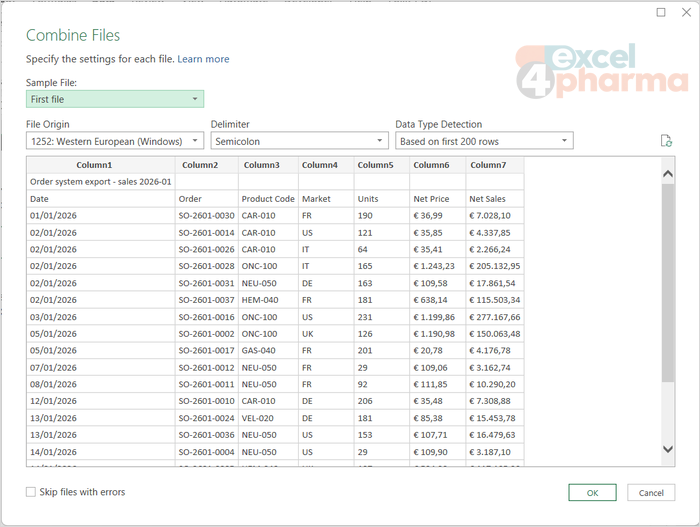Click product cell VEL-020
Screen dimensions: 700x527
pos(268,418)
